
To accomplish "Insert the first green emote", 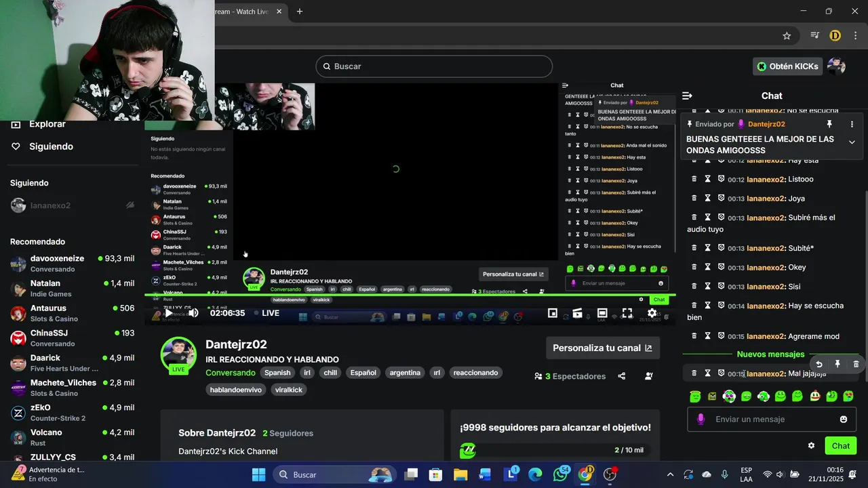I will pos(695,396).
